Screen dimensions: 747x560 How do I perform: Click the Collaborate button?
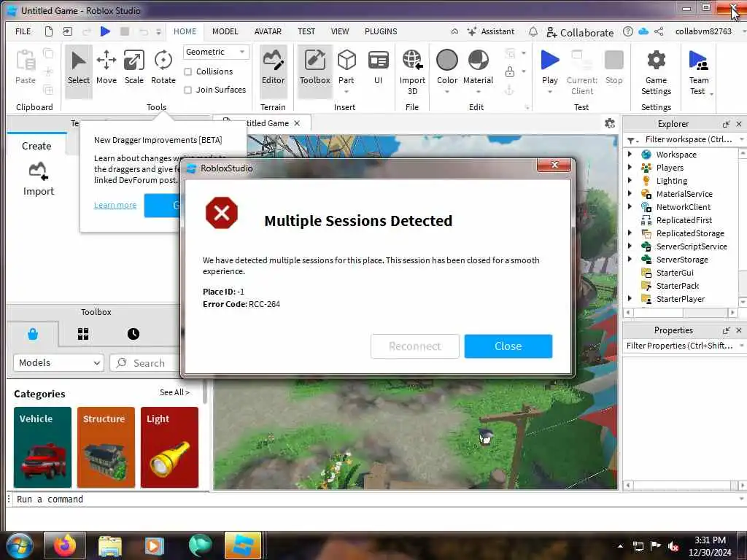coord(580,32)
